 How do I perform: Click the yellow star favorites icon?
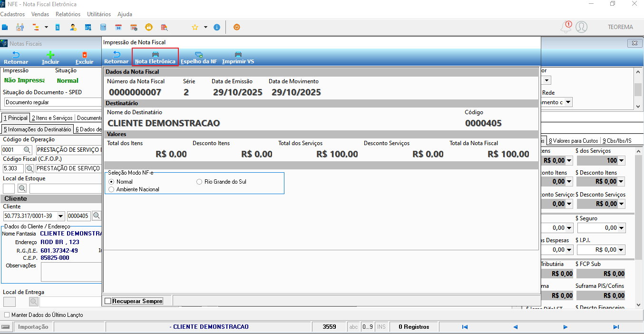coord(195,27)
